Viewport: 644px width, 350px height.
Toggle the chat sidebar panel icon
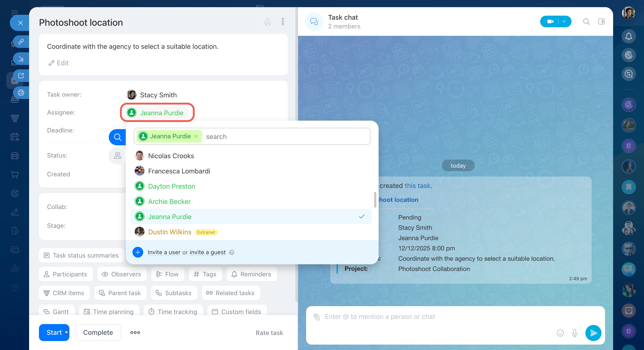click(601, 22)
